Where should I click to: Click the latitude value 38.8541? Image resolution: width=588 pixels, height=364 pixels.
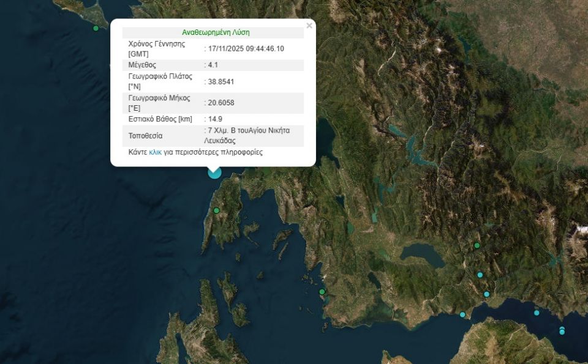(x=221, y=81)
